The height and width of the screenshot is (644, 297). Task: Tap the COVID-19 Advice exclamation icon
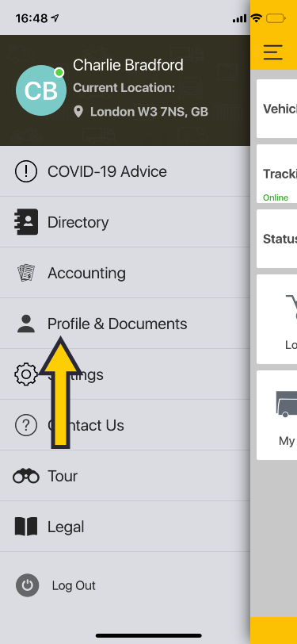click(x=26, y=171)
